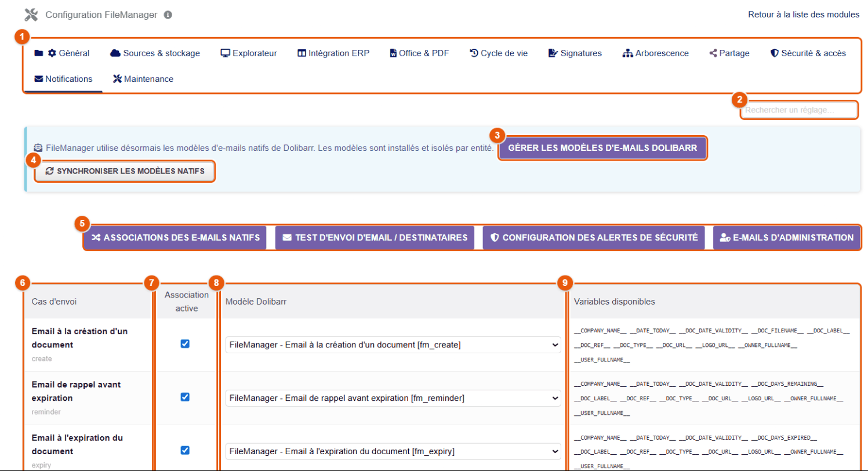Click the sitemap icon of Arborescence
Screen dimensions: 868x471
(627, 53)
